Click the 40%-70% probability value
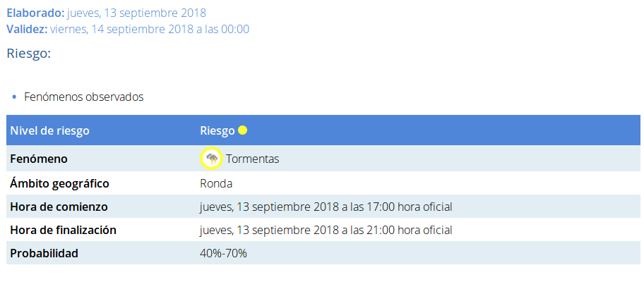Image resolution: width=644 pixels, height=282 pixels. [223, 254]
